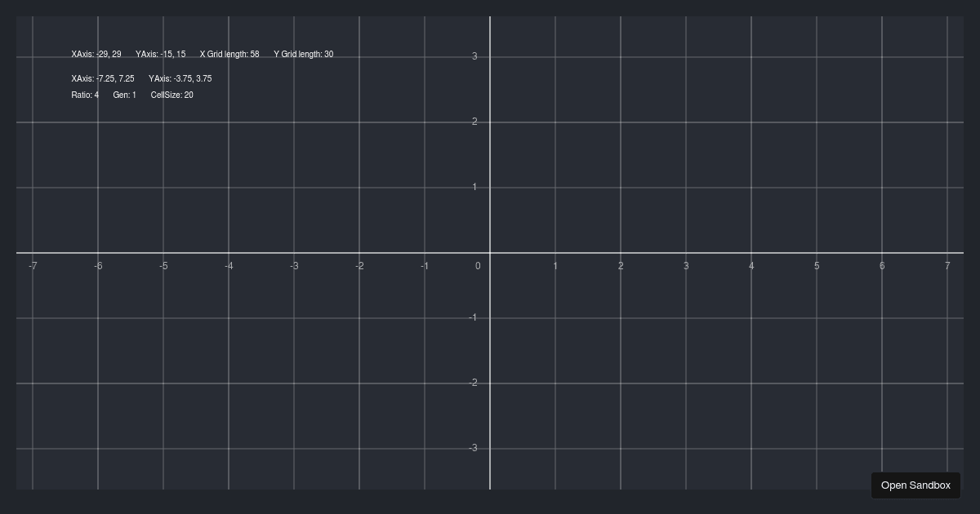Click the XAxis: -7.25, 7.25 label
Screen dimensions: 980x514
coord(101,78)
